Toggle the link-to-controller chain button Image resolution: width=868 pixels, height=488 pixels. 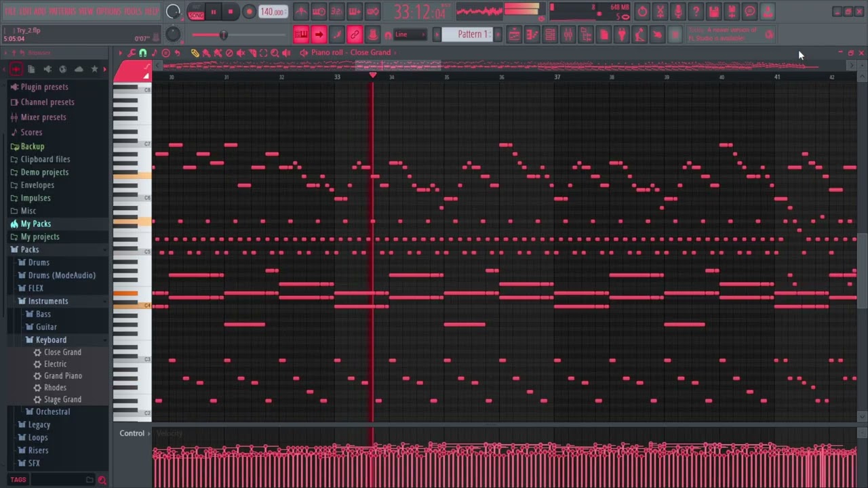point(355,35)
